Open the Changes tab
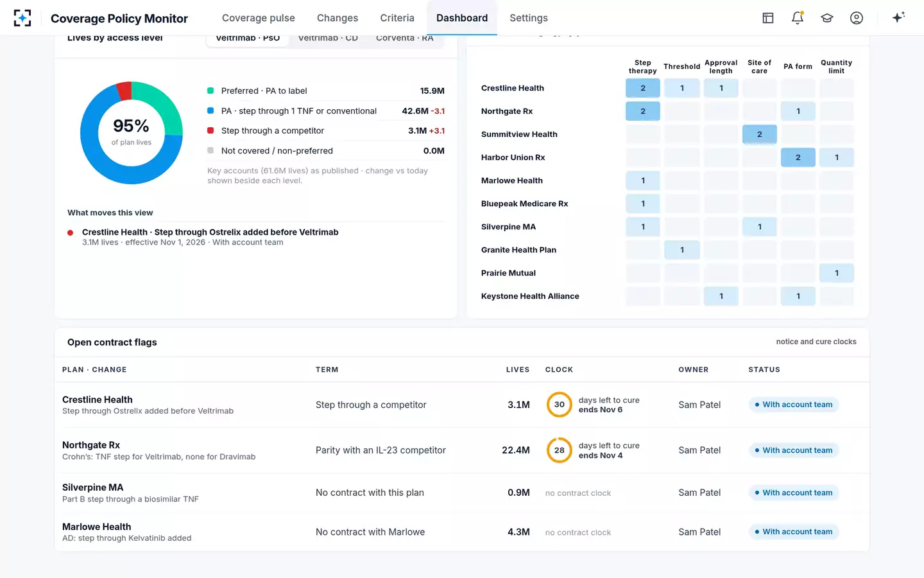Image resolution: width=924 pixels, height=578 pixels. (x=338, y=18)
